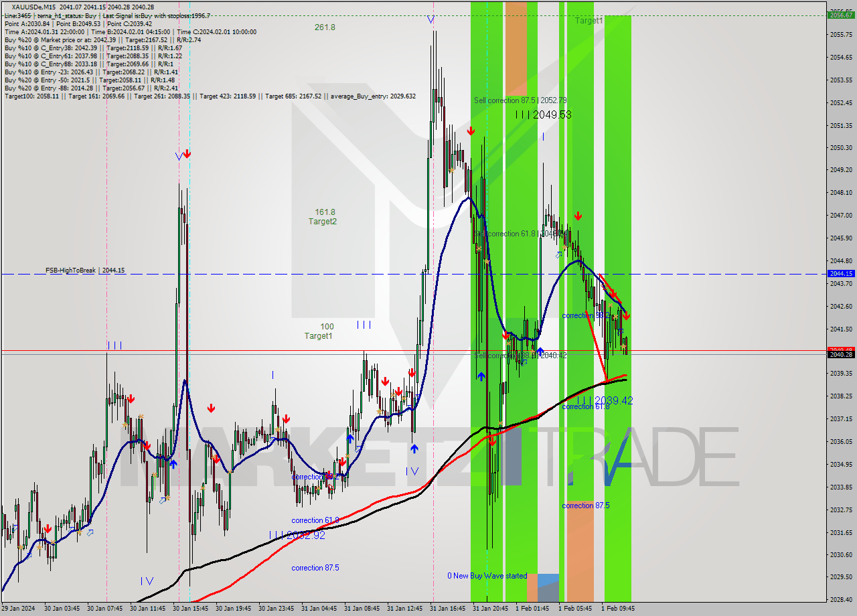
Task: Click the 29 Jan 2024 time axis label
Action: [x=19, y=609]
